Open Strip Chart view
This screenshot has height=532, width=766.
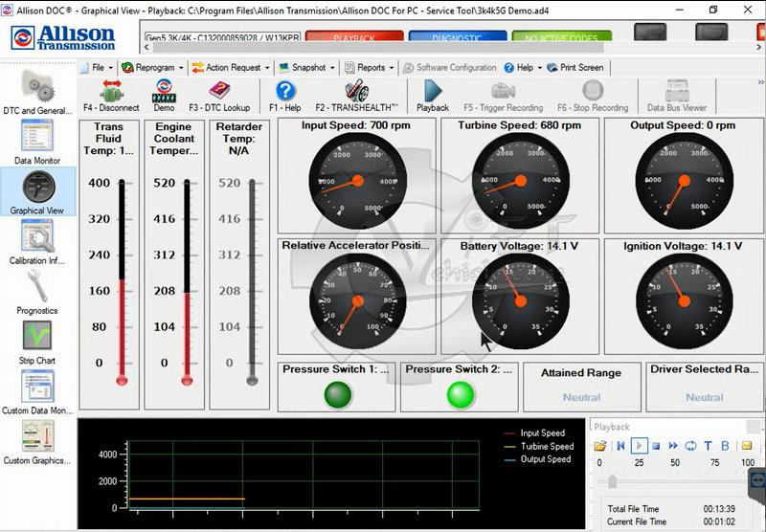tap(37, 343)
